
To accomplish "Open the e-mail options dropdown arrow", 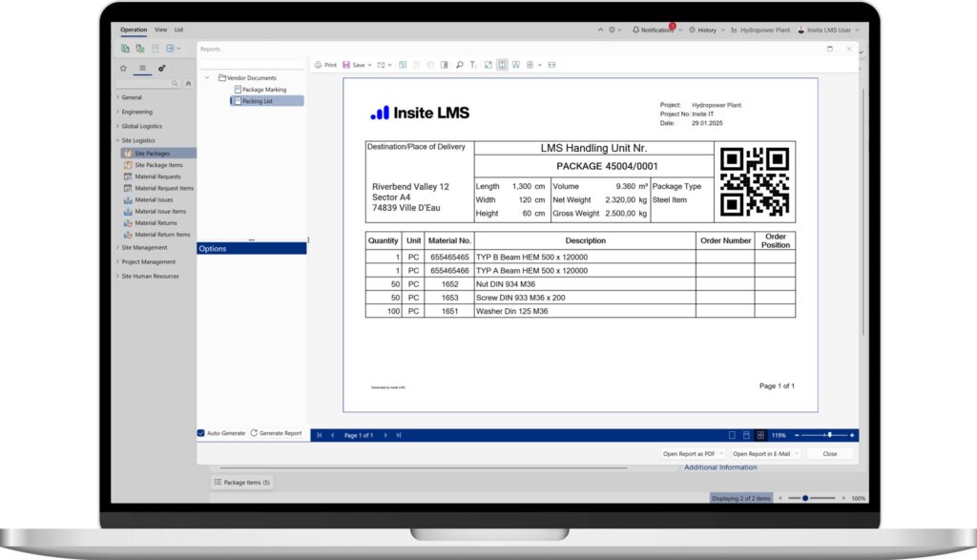I will (x=389, y=65).
